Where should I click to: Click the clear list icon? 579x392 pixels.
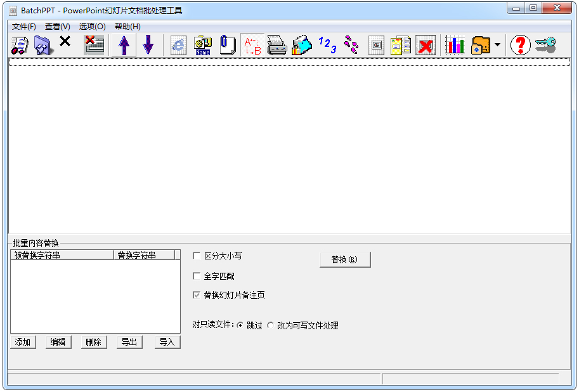pos(94,45)
